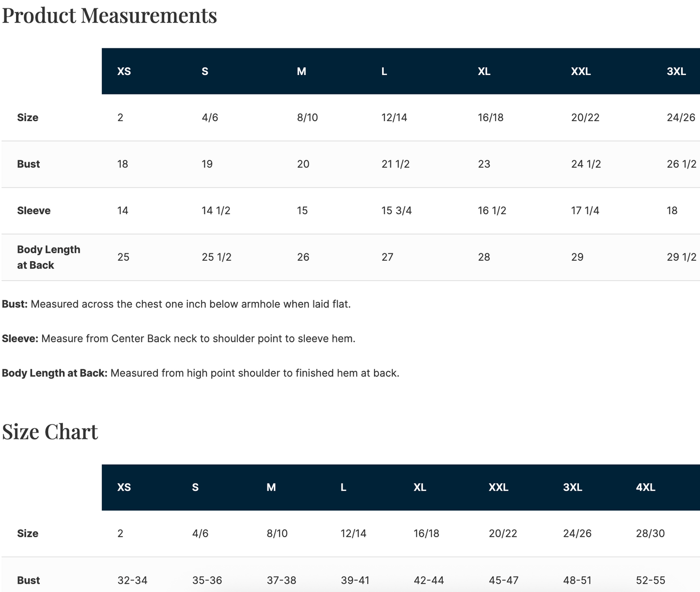Click the Size Chart heading
Screen dimensions: 700x592
[50, 432]
